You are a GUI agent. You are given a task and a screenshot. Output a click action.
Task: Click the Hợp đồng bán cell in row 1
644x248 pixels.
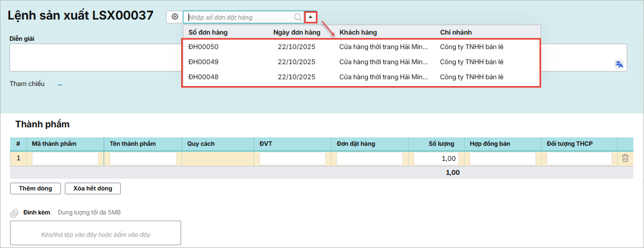[503, 159]
